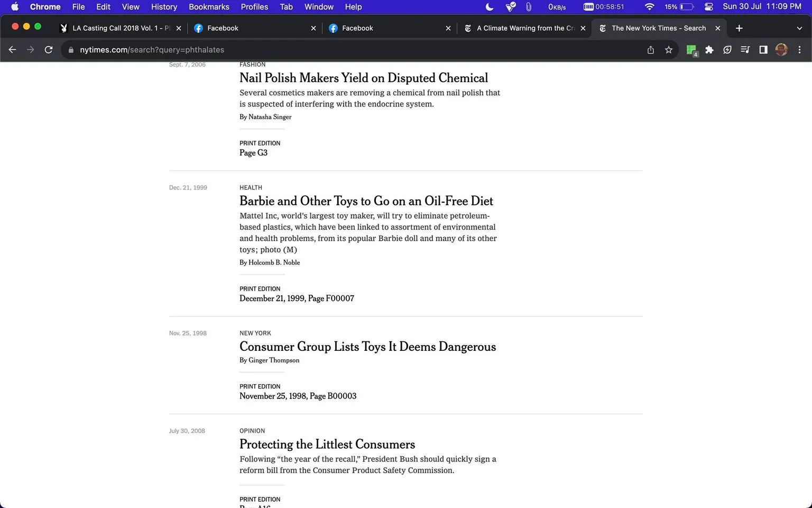812x508 pixels.
Task: Open Protecting the Littlest Consumers article
Action: click(327, 444)
